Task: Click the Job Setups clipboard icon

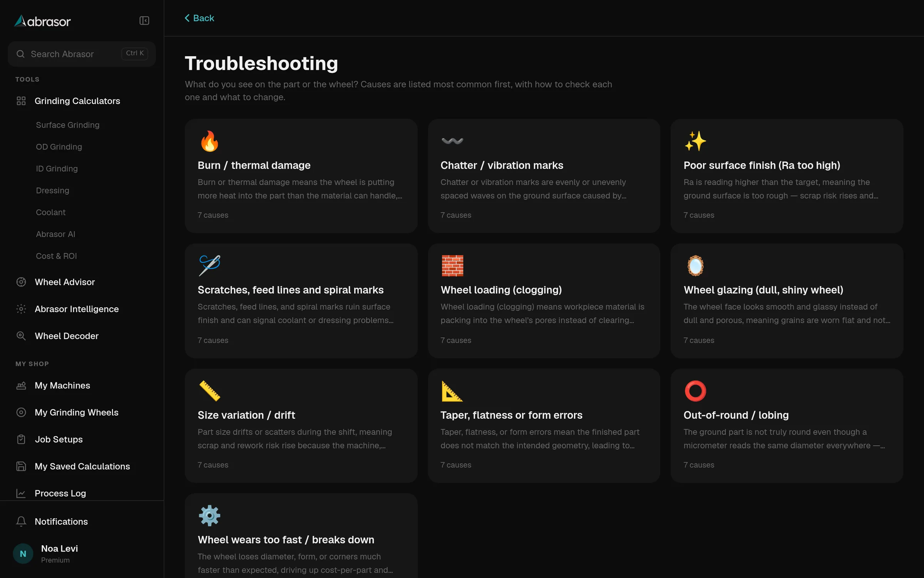Action: pyautogui.click(x=21, y=439)
